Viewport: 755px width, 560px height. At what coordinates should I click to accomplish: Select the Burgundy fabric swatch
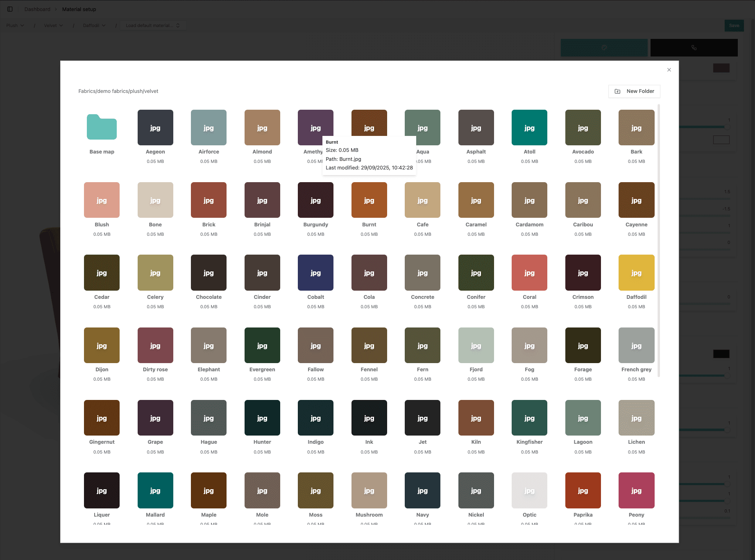pyautogui.click(x=315, y=200)
